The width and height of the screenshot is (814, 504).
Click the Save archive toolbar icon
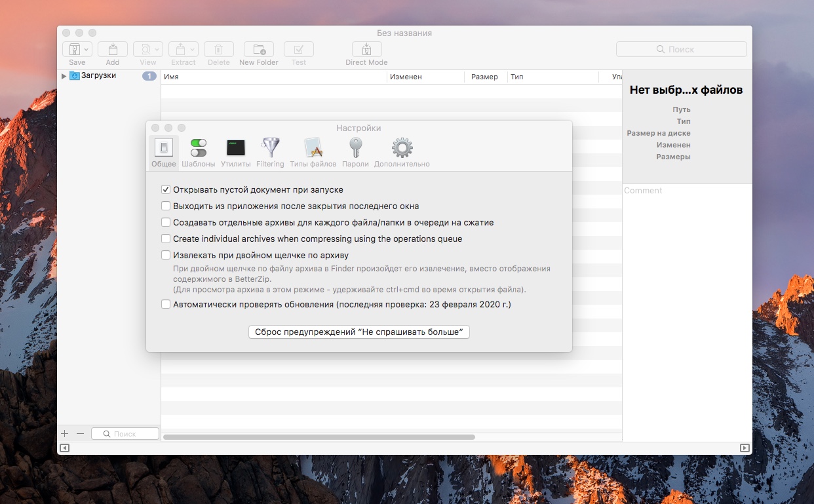pyautogui.click(x=73, y=50)
